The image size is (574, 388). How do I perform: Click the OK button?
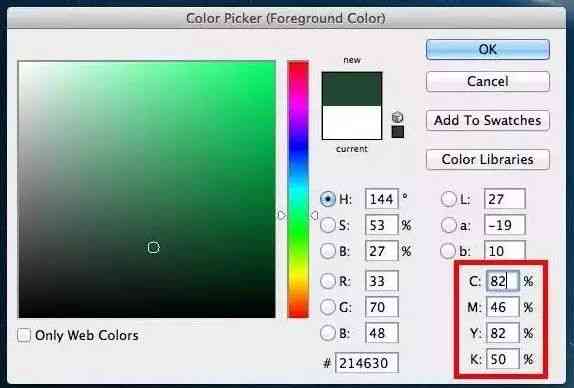pyautogui.click(x=488, y=49)
